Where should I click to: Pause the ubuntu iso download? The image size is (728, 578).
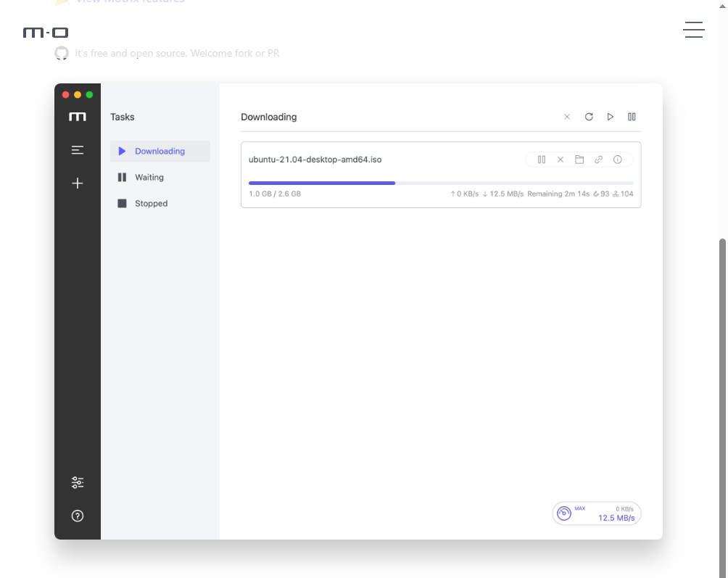click(542, 160)
